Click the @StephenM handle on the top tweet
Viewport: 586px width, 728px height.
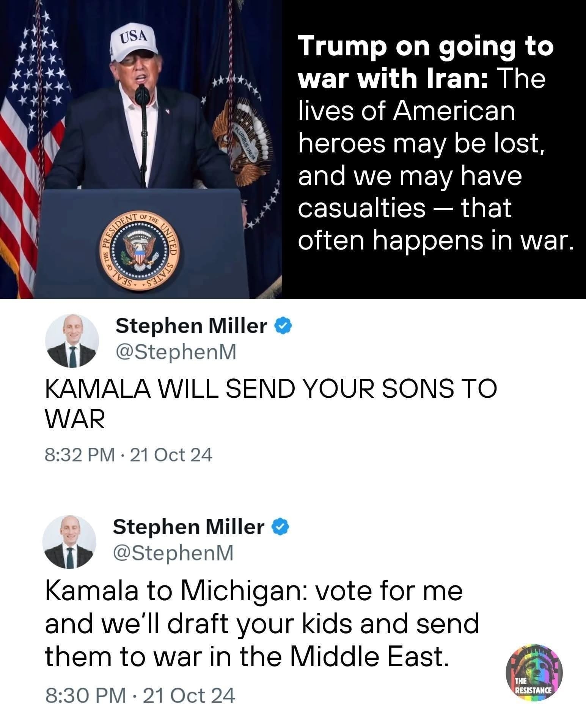176,352
